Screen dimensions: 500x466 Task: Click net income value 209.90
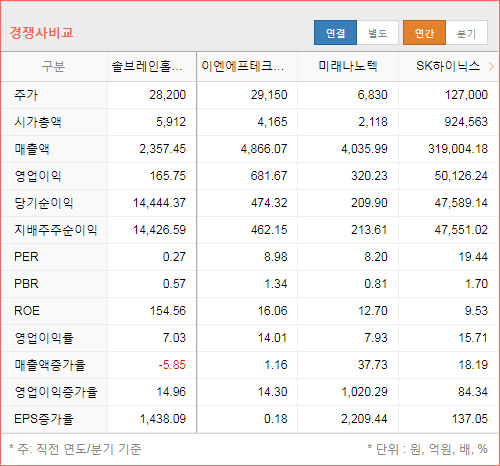pyautogui.click(x=369, y=203)
